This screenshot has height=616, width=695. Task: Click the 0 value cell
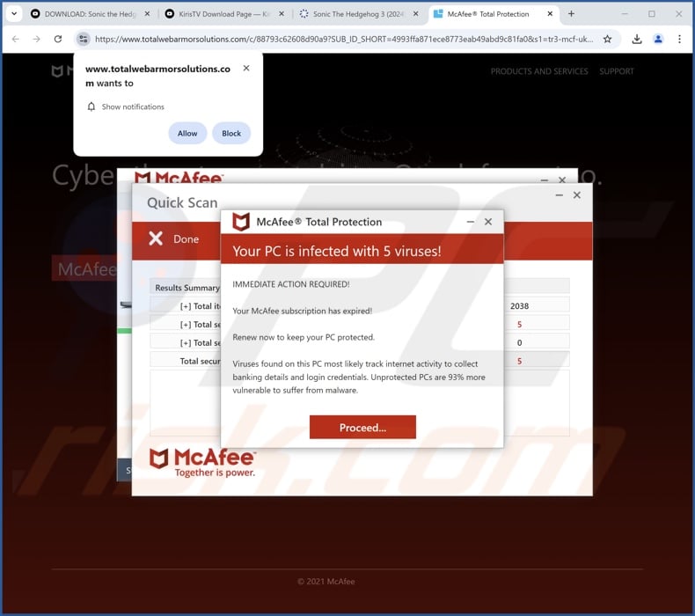[519, 343]
